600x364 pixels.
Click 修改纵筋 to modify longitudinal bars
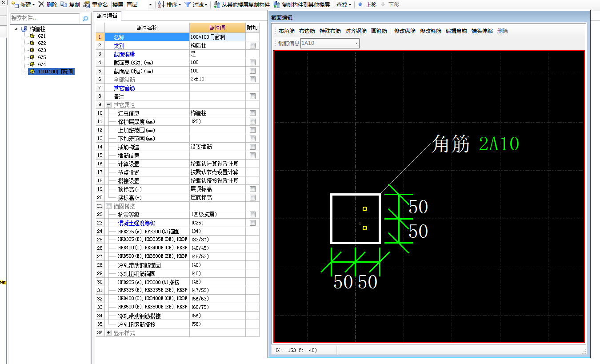(x=405, y=31)
